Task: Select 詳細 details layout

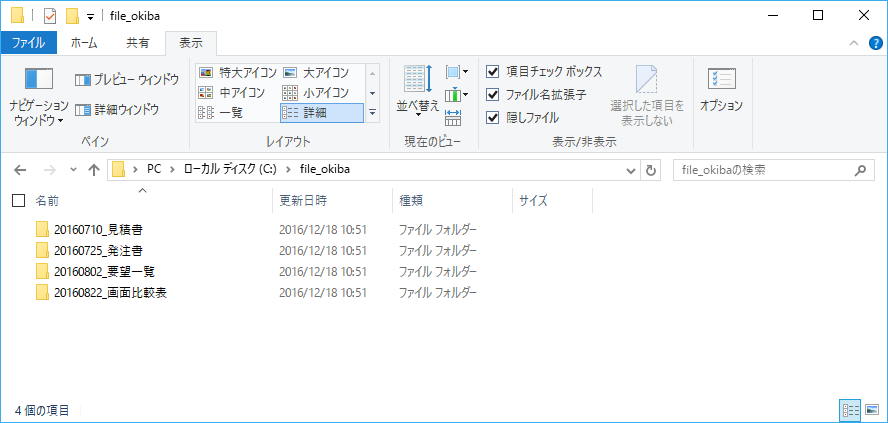Action: point(322,113)
